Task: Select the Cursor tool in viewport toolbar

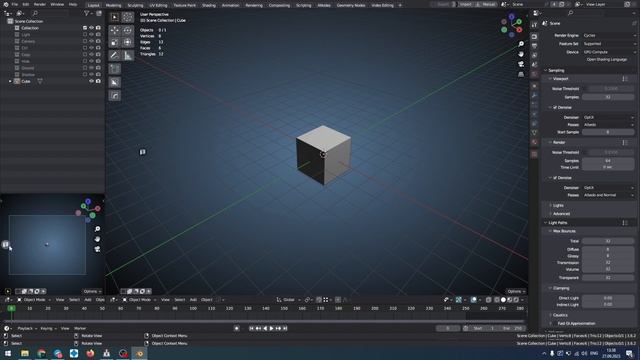Action: click(128, 17)
